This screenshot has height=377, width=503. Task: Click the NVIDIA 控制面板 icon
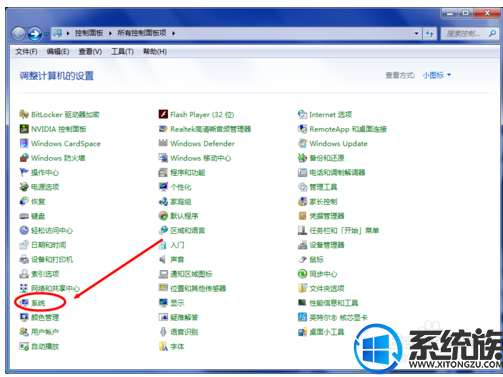(24, 129)
